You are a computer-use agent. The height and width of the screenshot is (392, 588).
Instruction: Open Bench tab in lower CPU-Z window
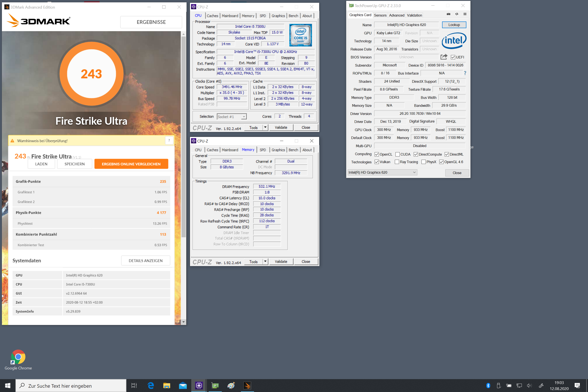click(293, 150)
